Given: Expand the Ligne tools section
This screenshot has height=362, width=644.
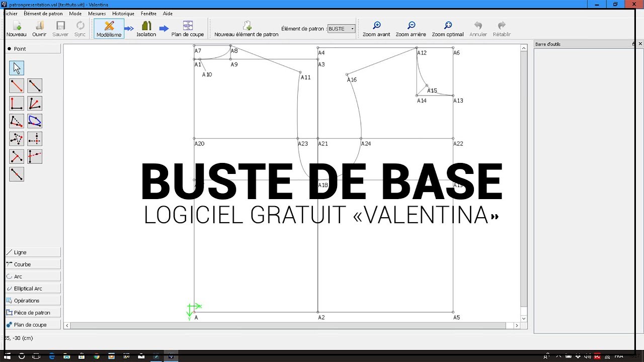Looking at the screenshot, I should coord(33,252).
